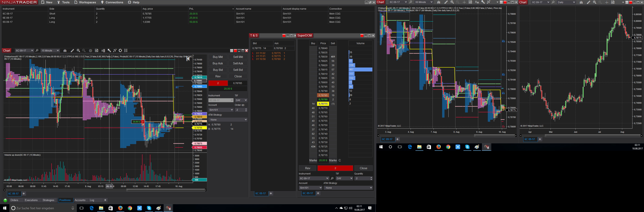Enable cross hair in 60 Minute chart
644x212 pixels.
coord(464,2)
